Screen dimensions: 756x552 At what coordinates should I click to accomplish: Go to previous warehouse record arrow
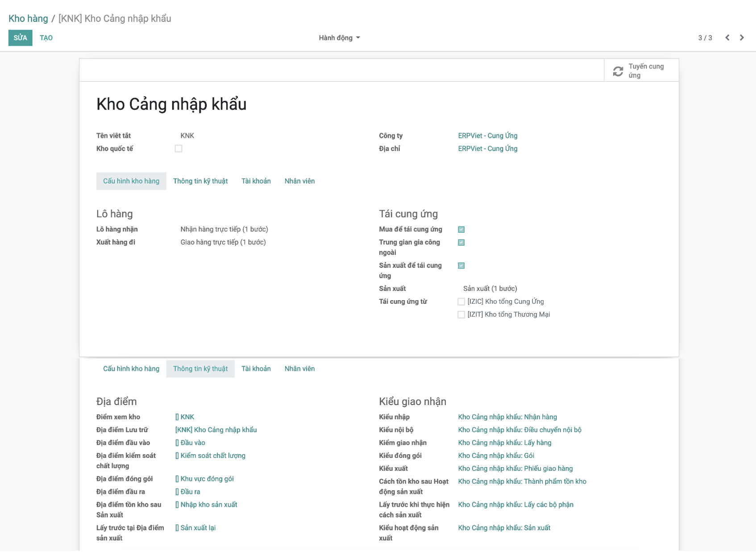click(x=727, y=38)
